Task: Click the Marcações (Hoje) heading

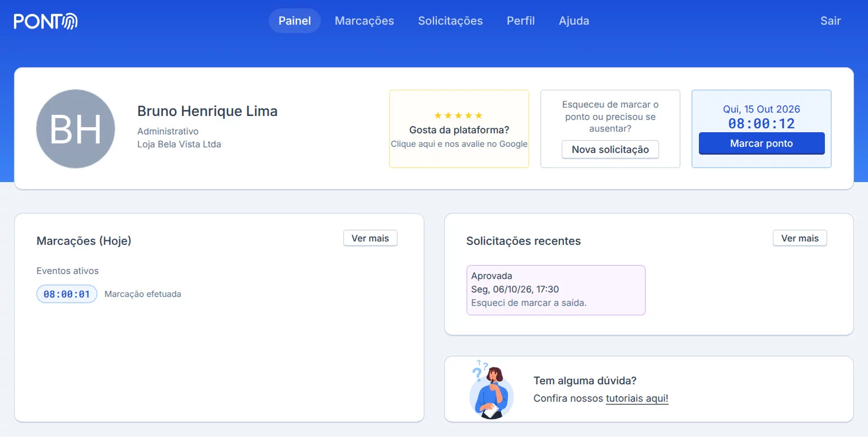Action: coord(84,241)
